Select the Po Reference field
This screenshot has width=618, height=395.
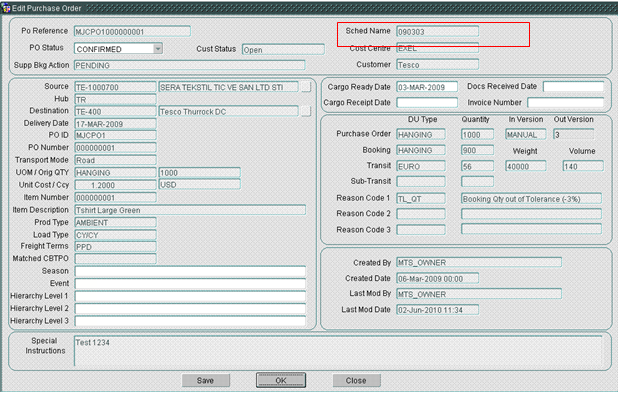pos(132,32)
